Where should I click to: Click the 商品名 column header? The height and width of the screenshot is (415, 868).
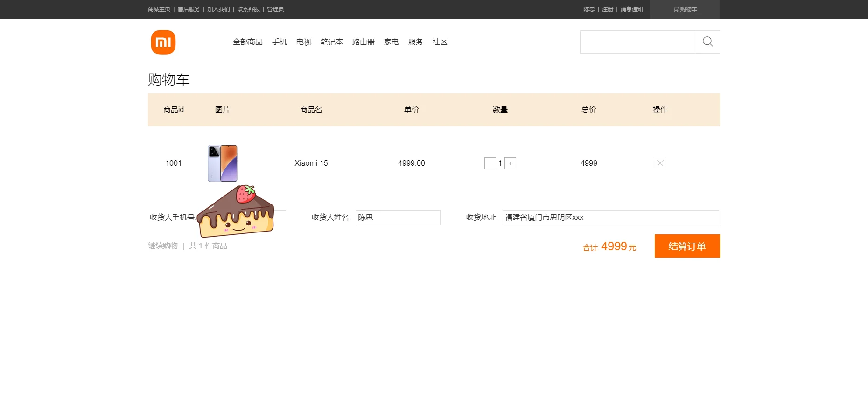pyautogui.click(x=311, y=110)
